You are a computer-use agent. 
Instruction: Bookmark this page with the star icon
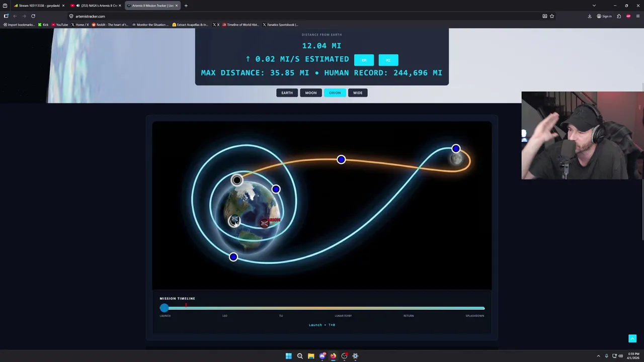[552, 16]
